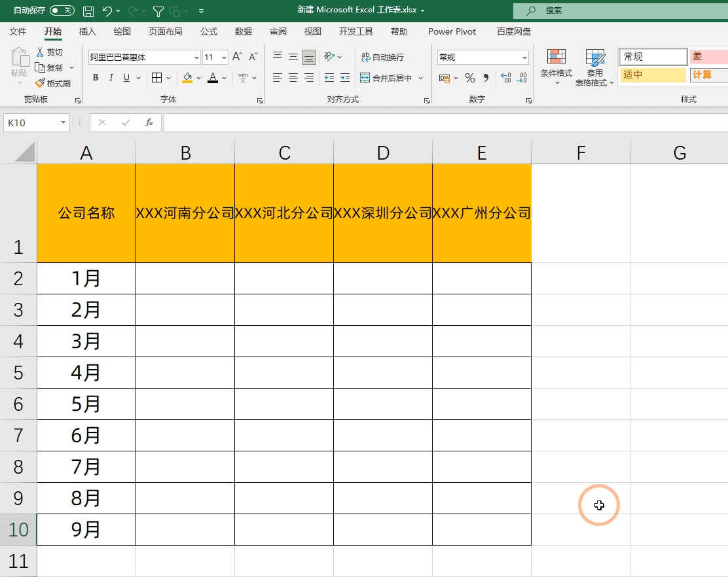Click the increase indent icon
The height and width of the screenshot is (577, 728).
345,77
